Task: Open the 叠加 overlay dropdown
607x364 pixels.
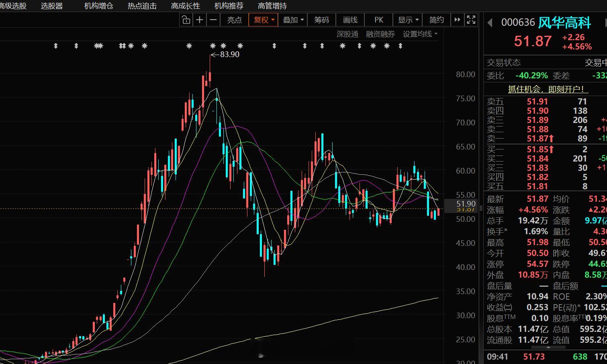Action: point(293,20)
